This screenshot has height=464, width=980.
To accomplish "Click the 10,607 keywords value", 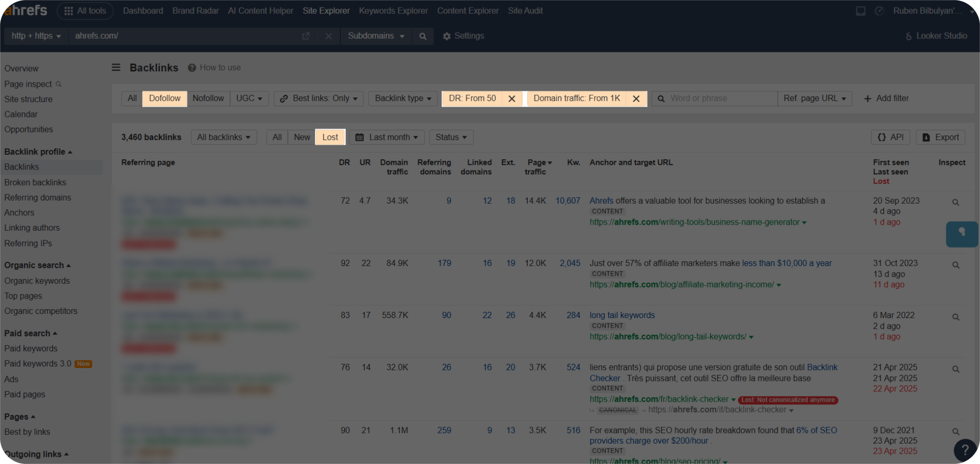I will (x=568, y=201).
